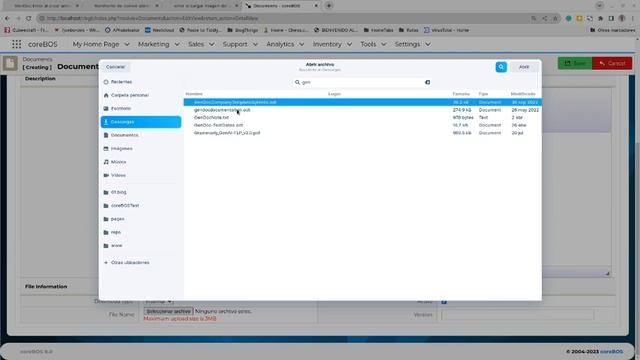Open the coreBOS apps grid icon
The image size is (640, 360).
(x=16, y=44)
